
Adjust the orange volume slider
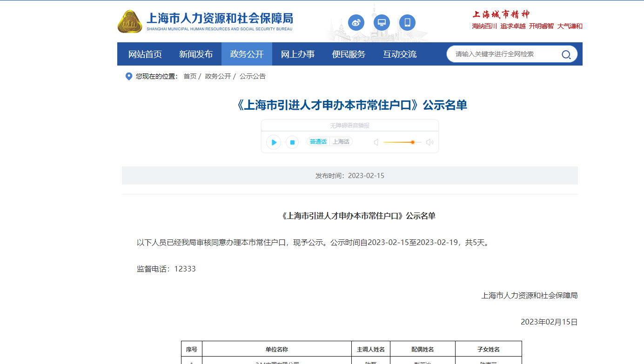pos(402,142)
